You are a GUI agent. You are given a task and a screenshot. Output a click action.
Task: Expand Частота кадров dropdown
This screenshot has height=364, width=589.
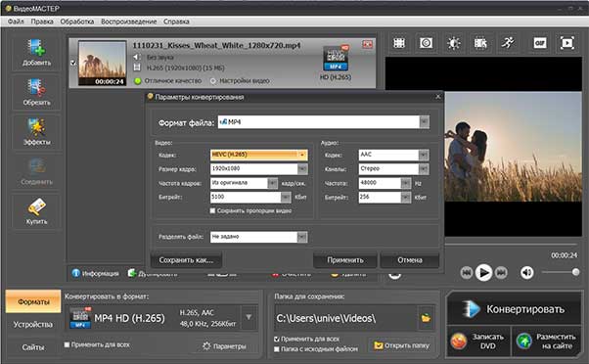272,183
